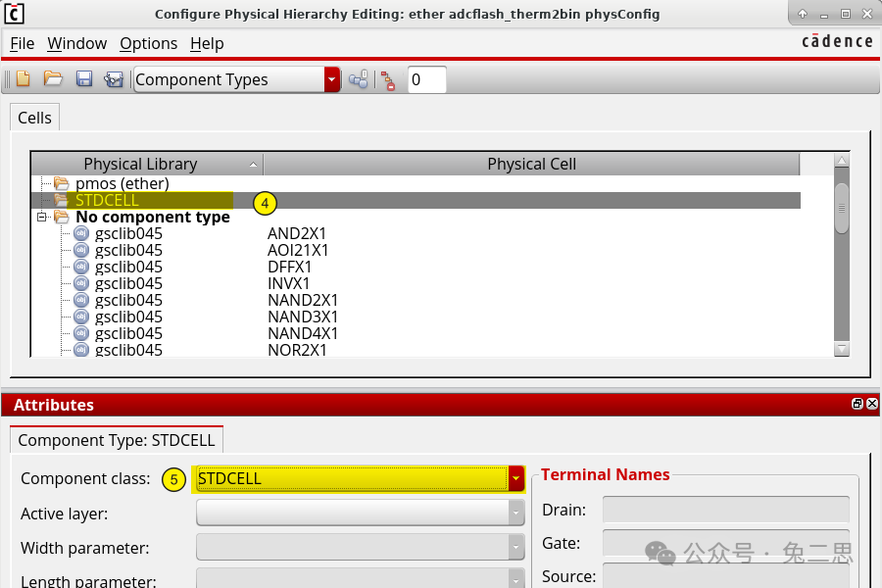Click the Source terminal name field
The height and width of the screenshot is (588, 882).
[725, 575]
